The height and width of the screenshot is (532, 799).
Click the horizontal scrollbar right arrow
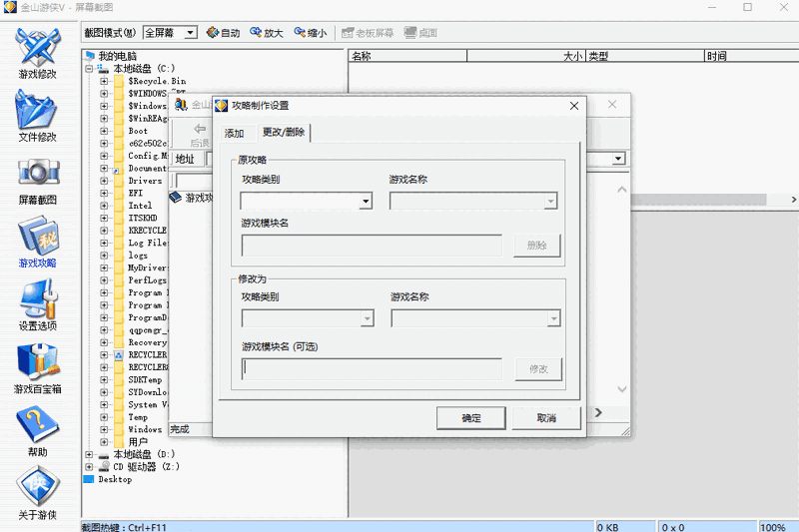tap(793, 200)
